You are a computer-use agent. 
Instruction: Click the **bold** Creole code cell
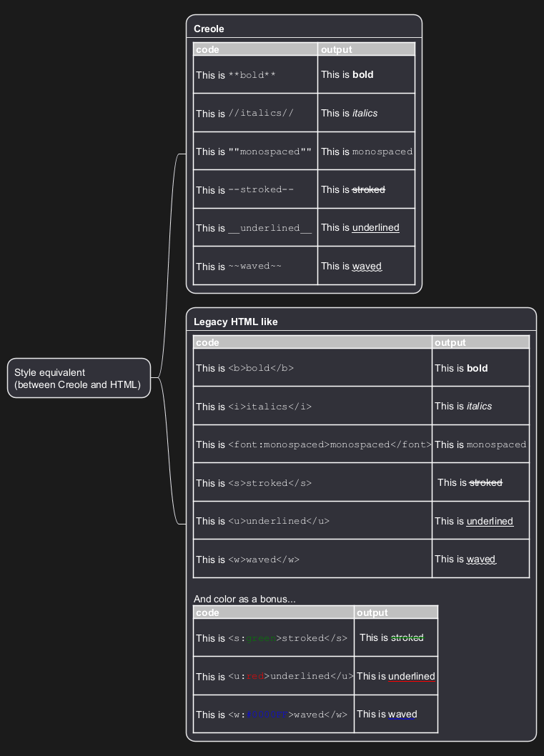click(x=255, y=75)
